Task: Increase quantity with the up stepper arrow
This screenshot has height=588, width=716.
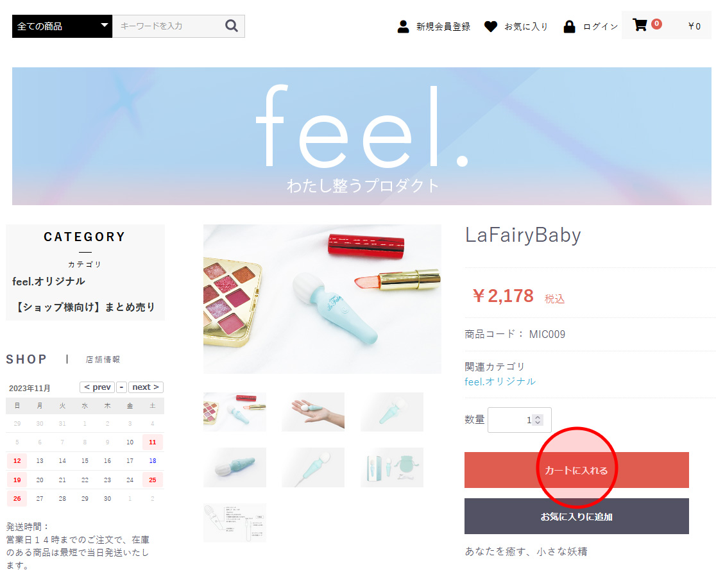Action: pyautogui.click(x=538, y=417)
